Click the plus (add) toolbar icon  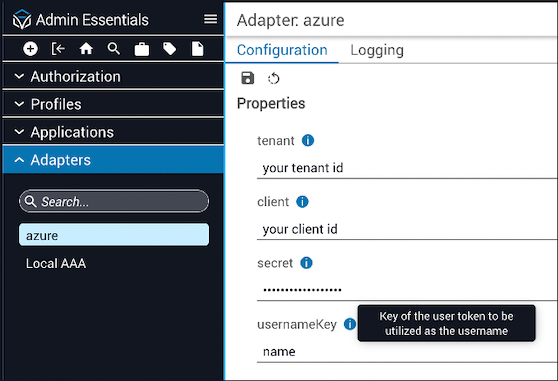coord(30,49)
